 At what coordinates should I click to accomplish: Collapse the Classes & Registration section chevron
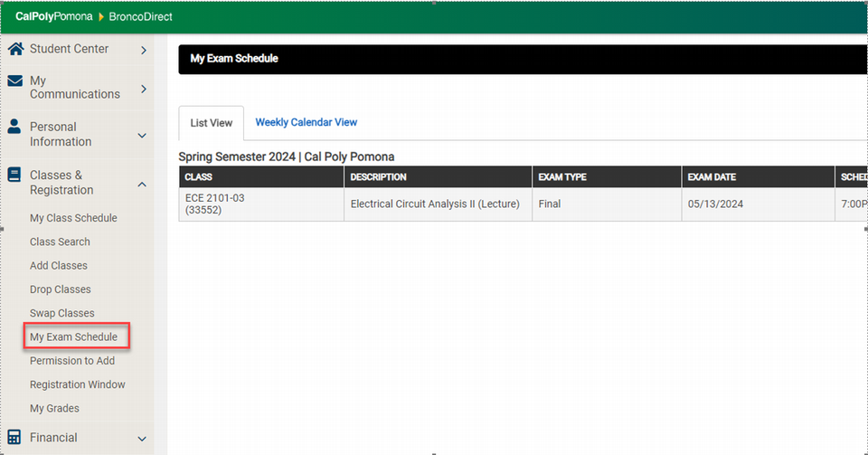(142, 184)
